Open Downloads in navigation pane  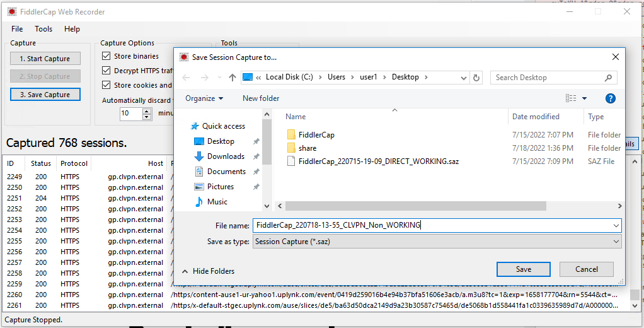[226, 156]
